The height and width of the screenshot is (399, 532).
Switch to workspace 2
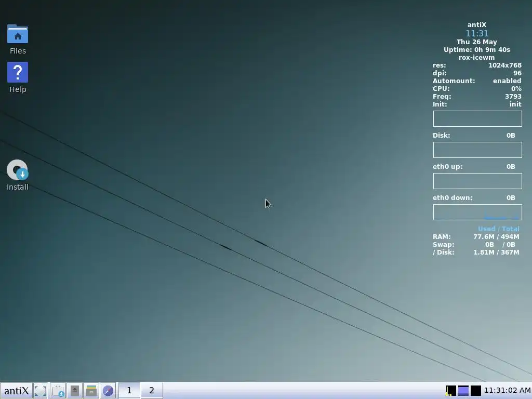152,391
